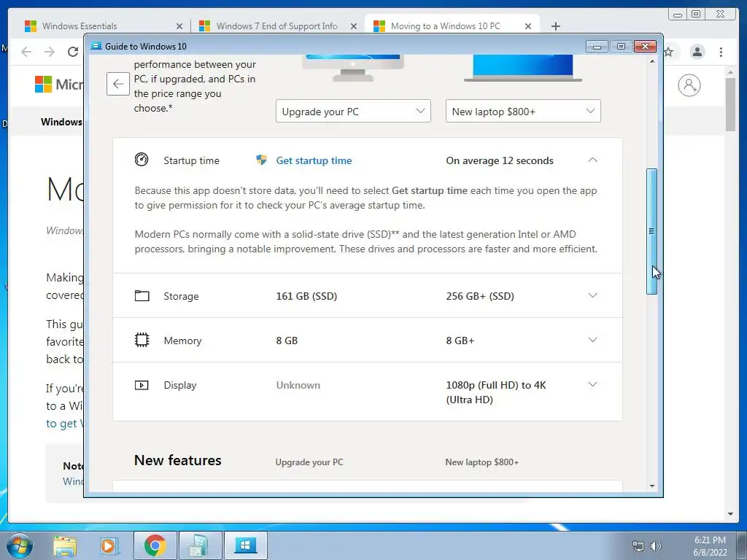The width and height of the screenshot is (747, 560).
Task: Click the volume speaker tray icon
Action: pos(656,546)
